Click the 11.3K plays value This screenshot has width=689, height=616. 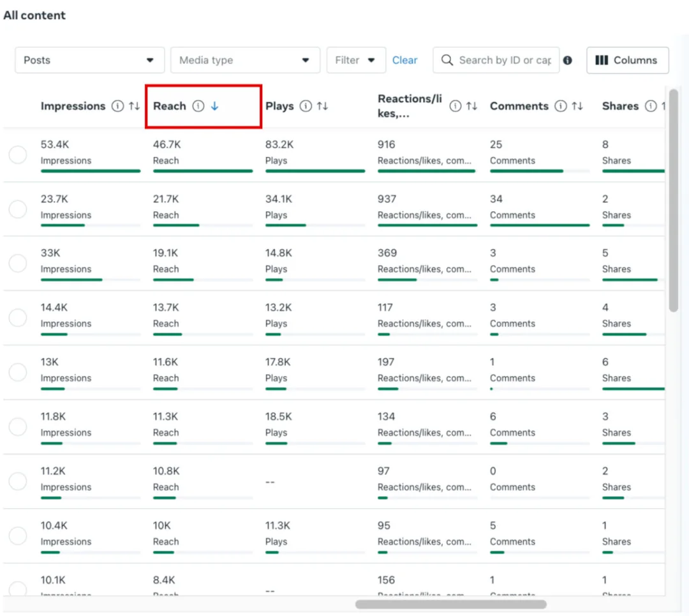pos(278,526)
